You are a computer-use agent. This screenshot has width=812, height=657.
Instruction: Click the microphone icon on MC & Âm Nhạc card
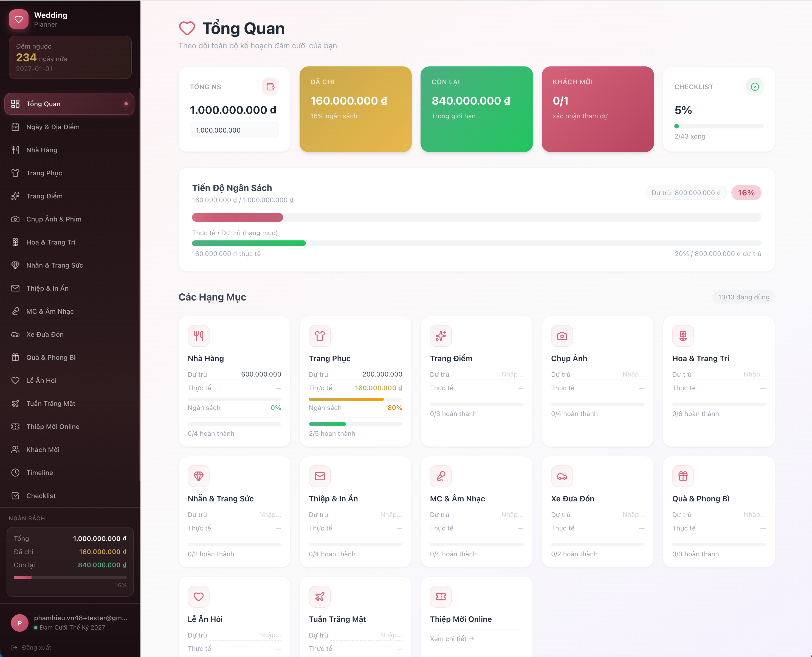click(441, 476)
